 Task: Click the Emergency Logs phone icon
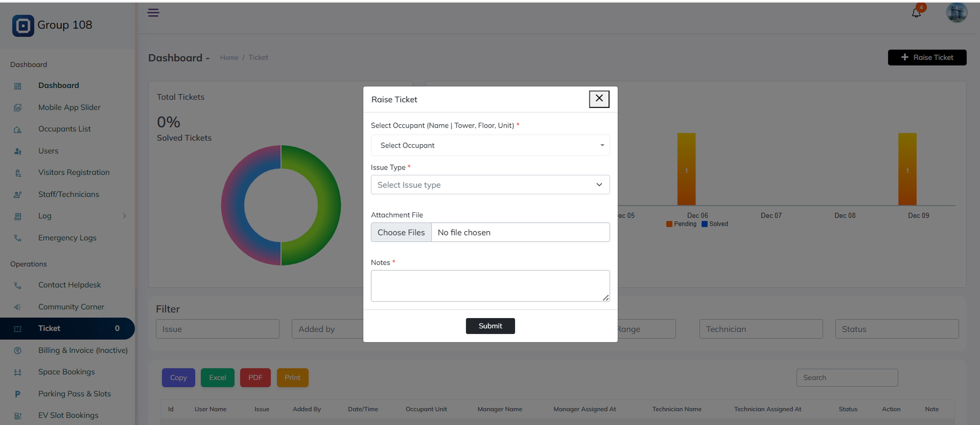point(17,238)
